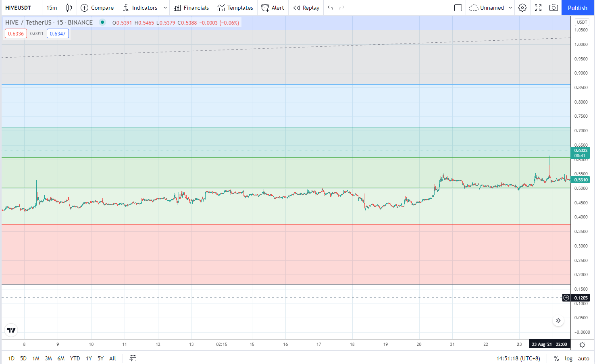Click the 0.6332 current price label
595x364 pixels.
(x=581, y=153)
